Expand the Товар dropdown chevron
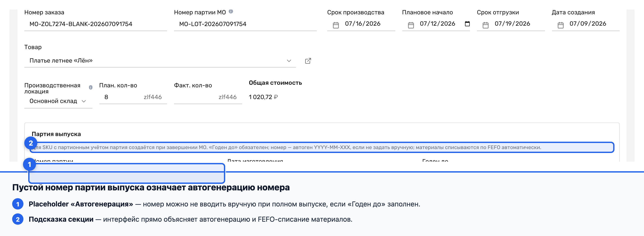The width and height of the screenshot is (644, 236). pos(289,61)
